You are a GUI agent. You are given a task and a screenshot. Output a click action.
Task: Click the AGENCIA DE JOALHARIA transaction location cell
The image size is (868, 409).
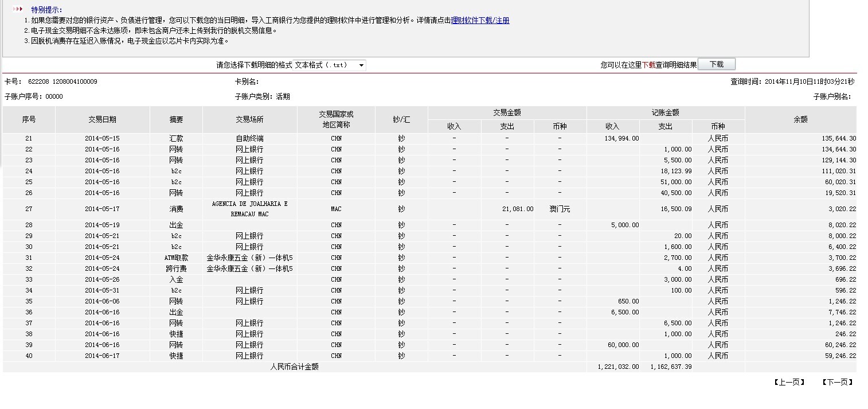[x=249, y=209]
